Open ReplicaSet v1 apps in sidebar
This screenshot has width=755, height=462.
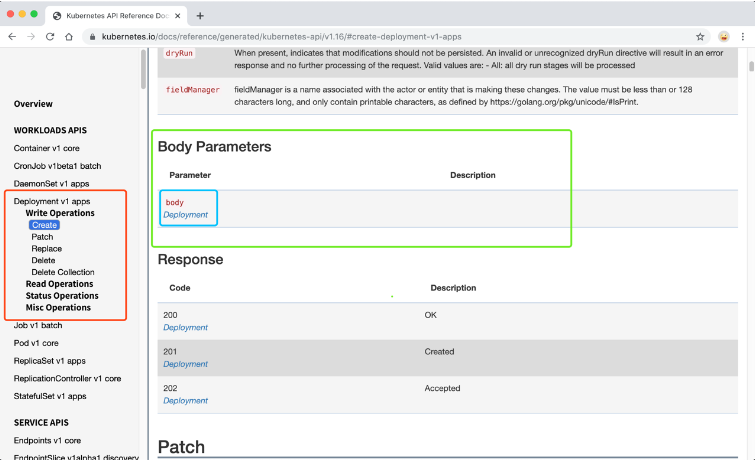tap(50, 361)
